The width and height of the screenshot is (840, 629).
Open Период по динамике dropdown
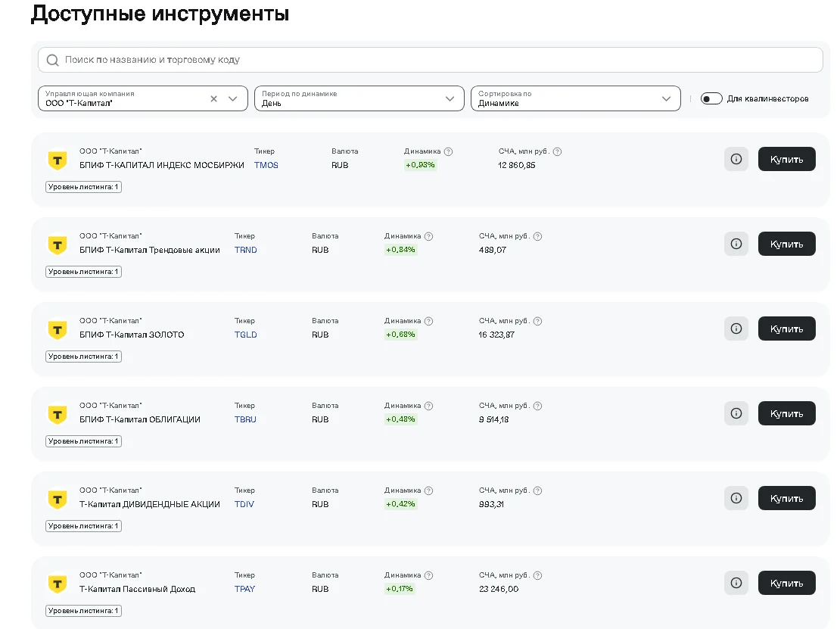point(359,98)
